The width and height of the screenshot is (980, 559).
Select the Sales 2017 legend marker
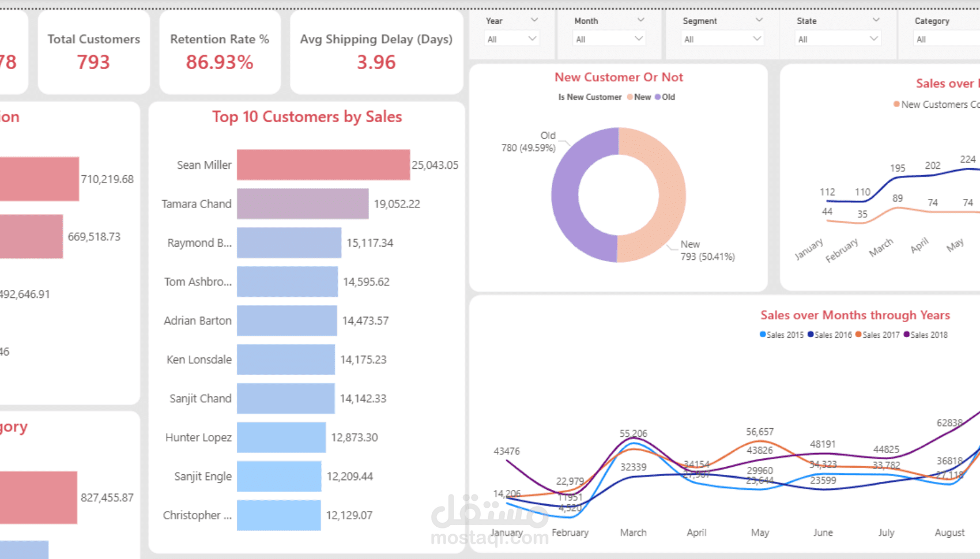[x=858, y=334]
